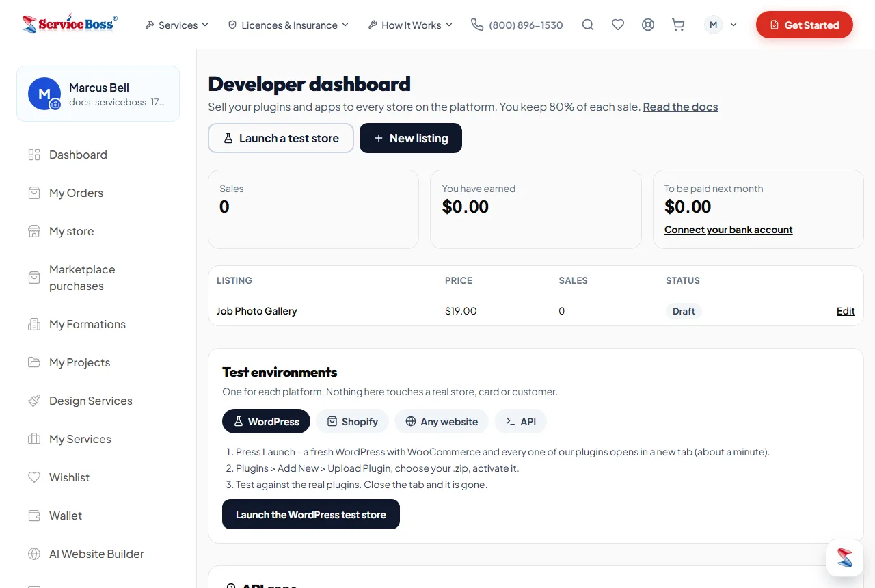Viewport: 875px width, 588px height.
Task: Open the floating ServiceBoss chat widget
Action: (x=845, y=558)
